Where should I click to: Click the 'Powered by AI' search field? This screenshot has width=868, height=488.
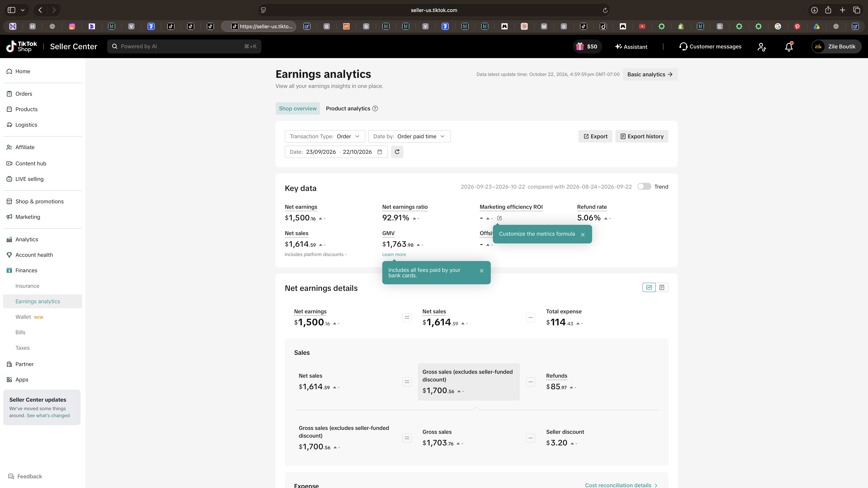tap(184, 46)
